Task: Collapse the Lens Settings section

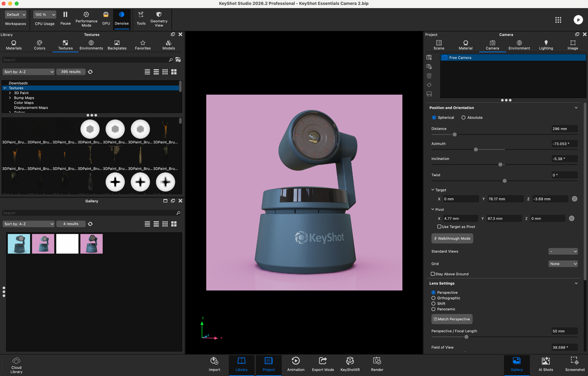Action: (576, 283)
